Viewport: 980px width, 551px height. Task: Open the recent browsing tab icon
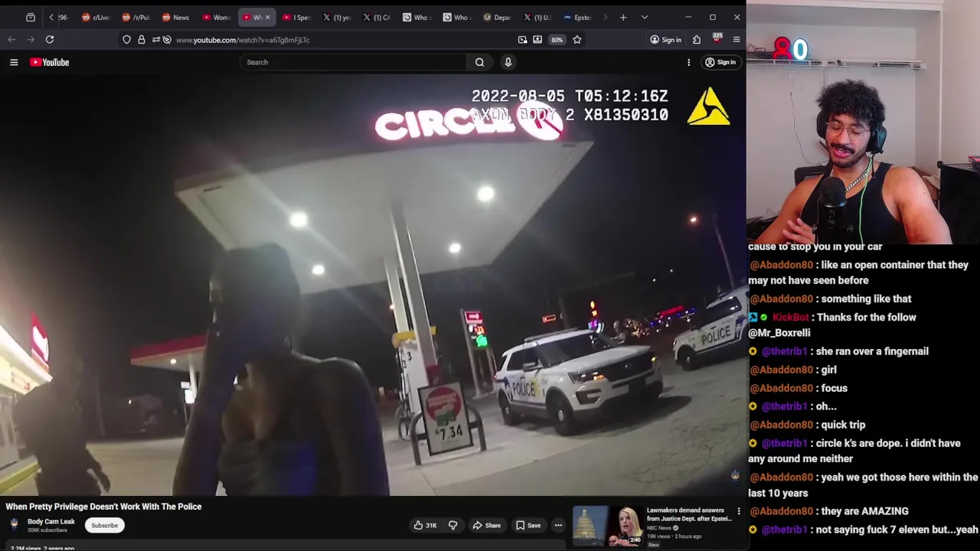tap(31, 17)
